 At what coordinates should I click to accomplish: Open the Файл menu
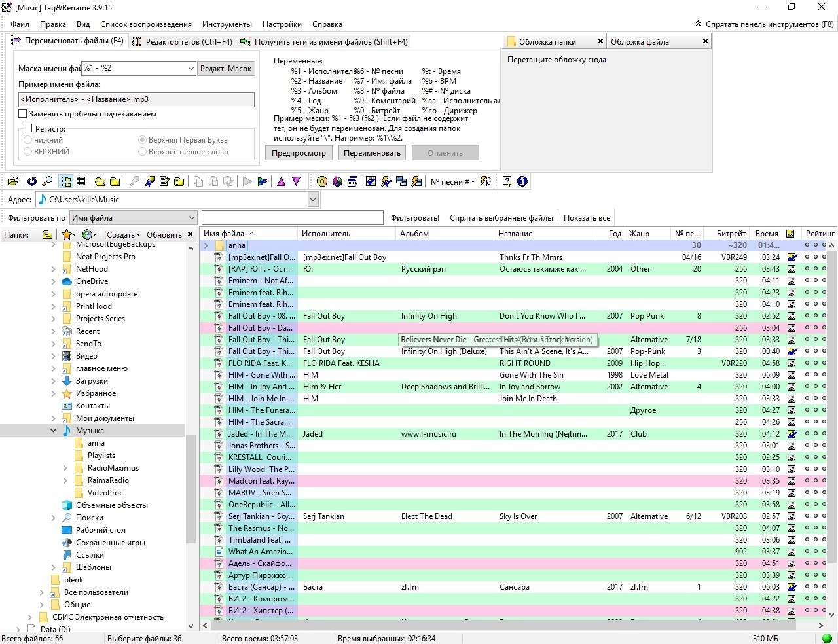pyautogui.click(x=20, y=24)
